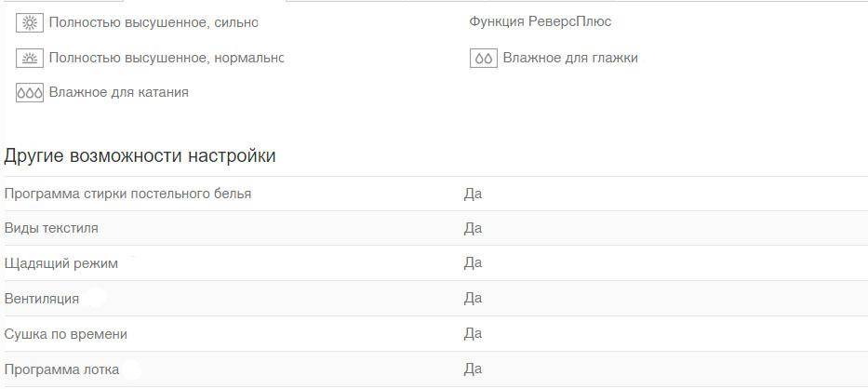This screenshot has width=868, height=389.
Task: Click the three-drops damp for rolling icon
Action: point(30,92)
